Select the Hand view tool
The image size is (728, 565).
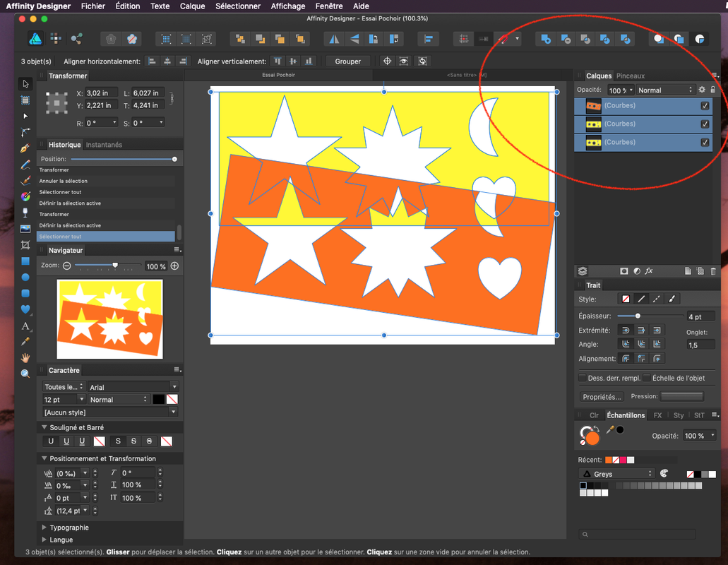(x=25, y=357)
